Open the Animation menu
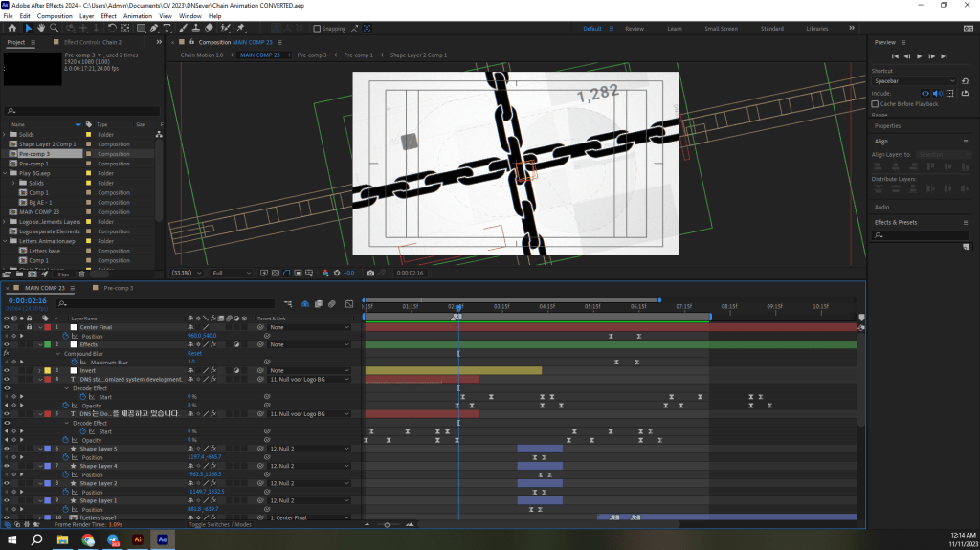This screenshot has height=550, width=980. [138, 16]
